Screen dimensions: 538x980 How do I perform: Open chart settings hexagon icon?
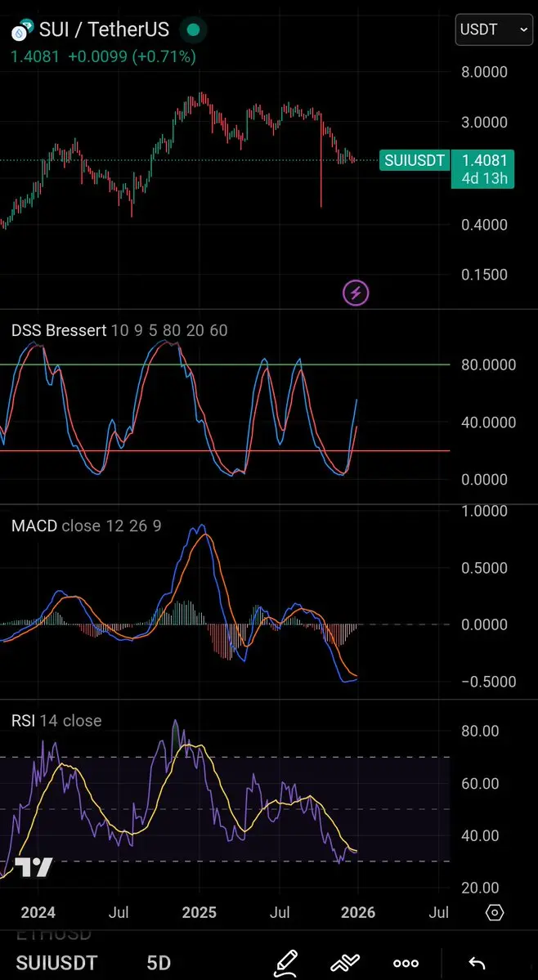495,912
